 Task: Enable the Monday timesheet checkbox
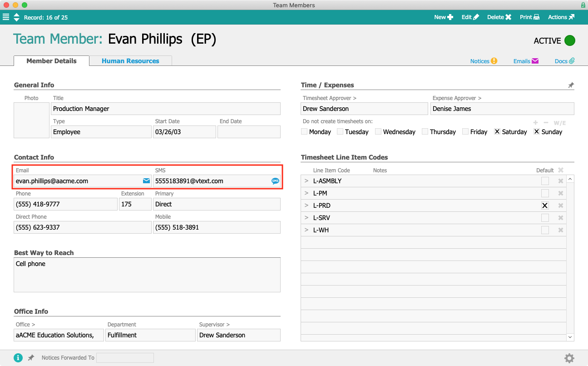coord(304,132)
